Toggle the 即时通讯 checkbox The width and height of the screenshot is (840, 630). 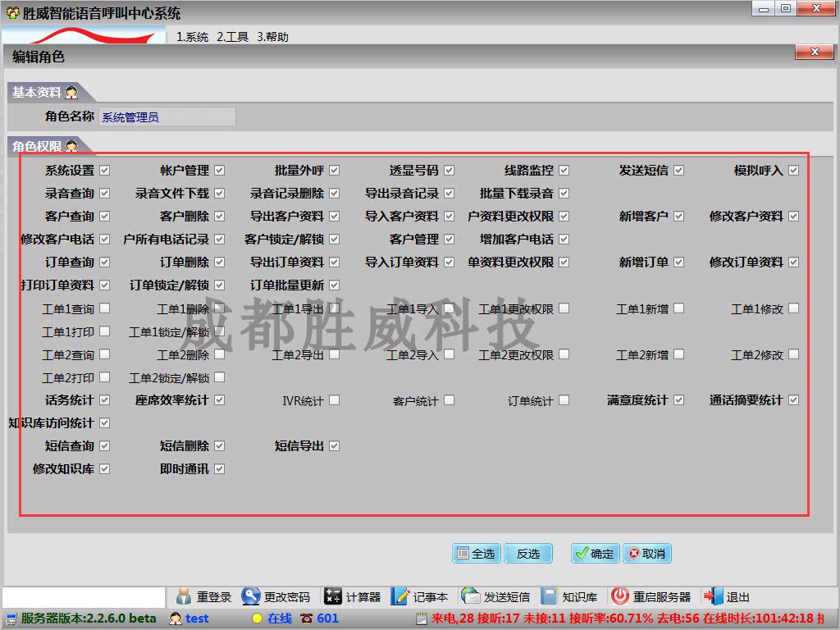click(x=219, y=469)
